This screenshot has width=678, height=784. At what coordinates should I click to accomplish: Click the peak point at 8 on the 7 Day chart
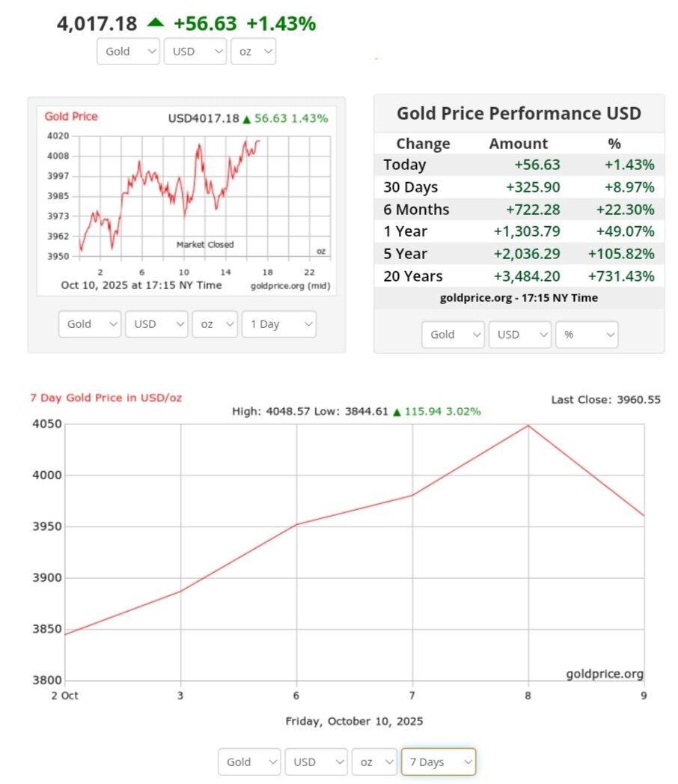(528, 425)
